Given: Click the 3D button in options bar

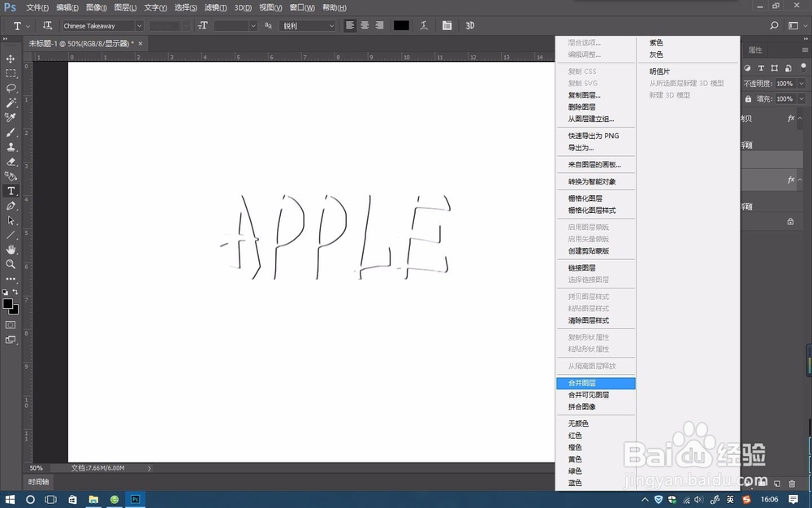Looking at the screenshot, I should [x=469, y=25].
